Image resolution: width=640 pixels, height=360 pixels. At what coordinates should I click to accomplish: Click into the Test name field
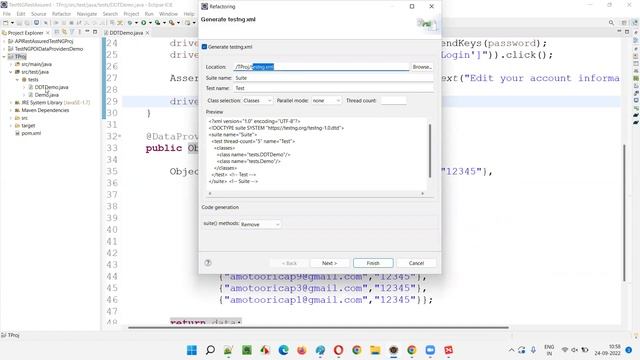[333, 88]
